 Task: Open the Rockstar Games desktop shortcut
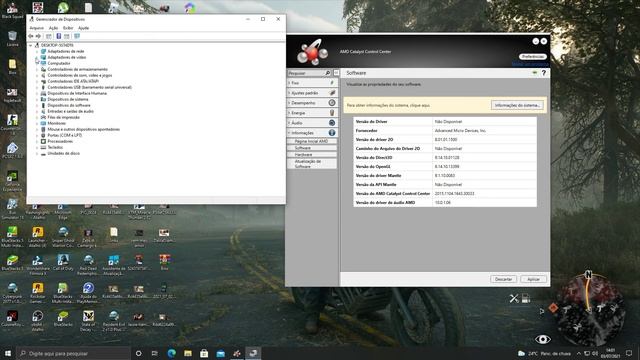click(x=38, y=293)
